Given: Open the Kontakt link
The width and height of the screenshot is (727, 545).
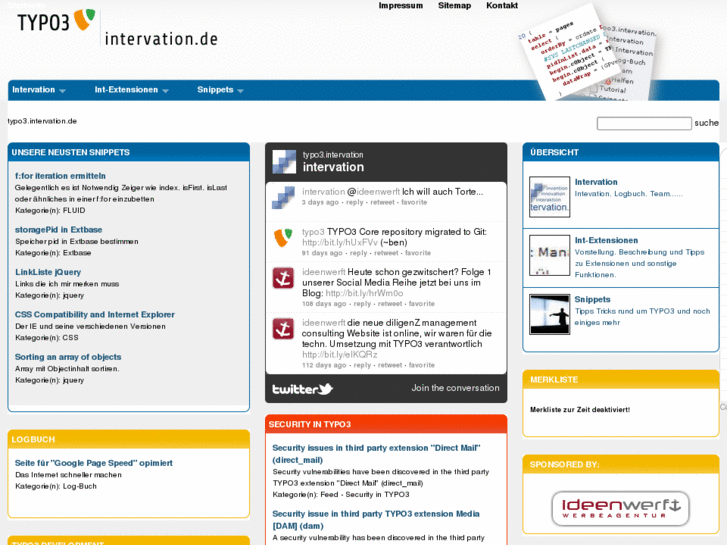Looking at the screenshot, I should 502,6.
